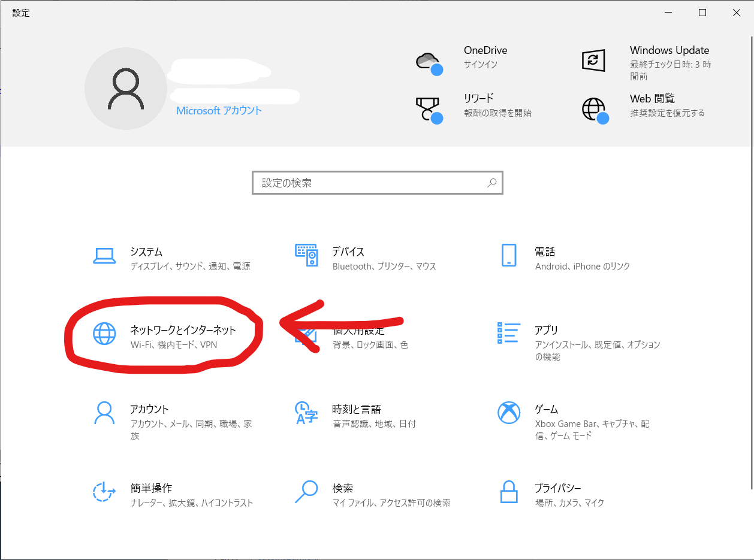
Task: Click the 簡単操作 ease of access icon
Action: click(x=104, y=492)
